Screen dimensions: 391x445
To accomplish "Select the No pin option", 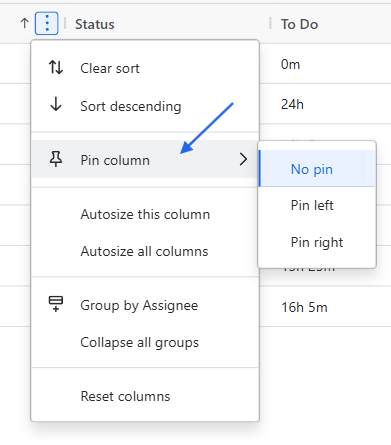I will pyautogui.click(x=317, y=169).
